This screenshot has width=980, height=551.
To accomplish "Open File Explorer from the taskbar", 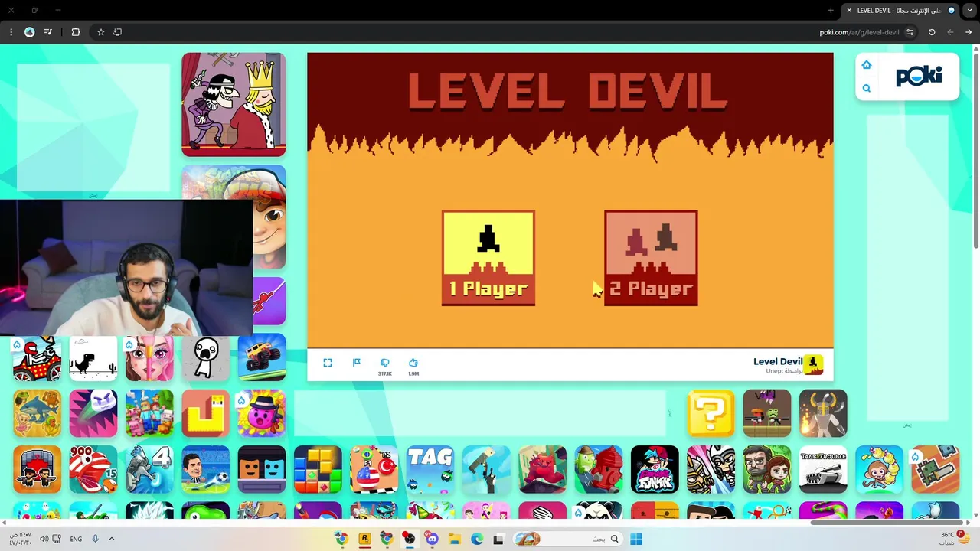I will click(x=454, y=539).
